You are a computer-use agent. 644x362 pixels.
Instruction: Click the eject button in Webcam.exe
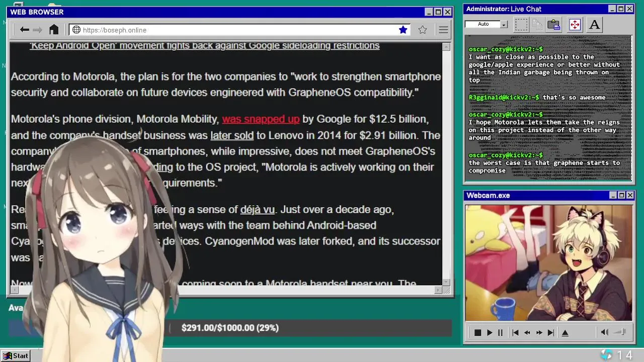click(565, 332)
